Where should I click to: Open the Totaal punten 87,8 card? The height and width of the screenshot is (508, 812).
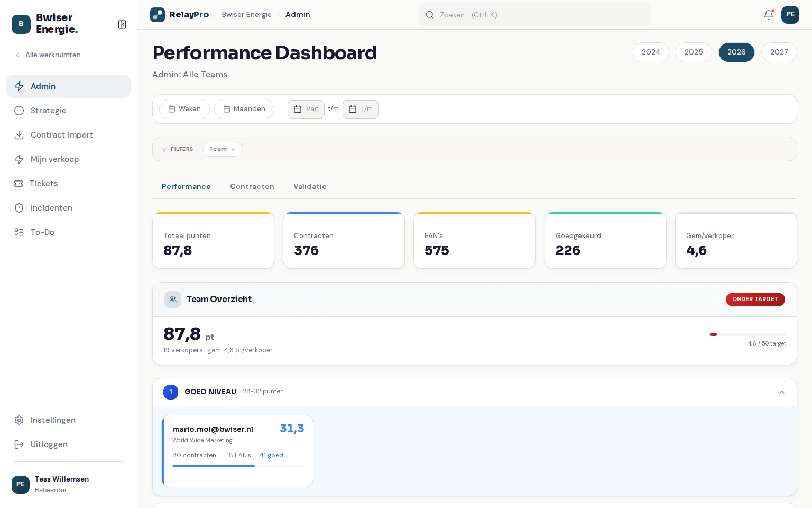[x=213, y=240]
